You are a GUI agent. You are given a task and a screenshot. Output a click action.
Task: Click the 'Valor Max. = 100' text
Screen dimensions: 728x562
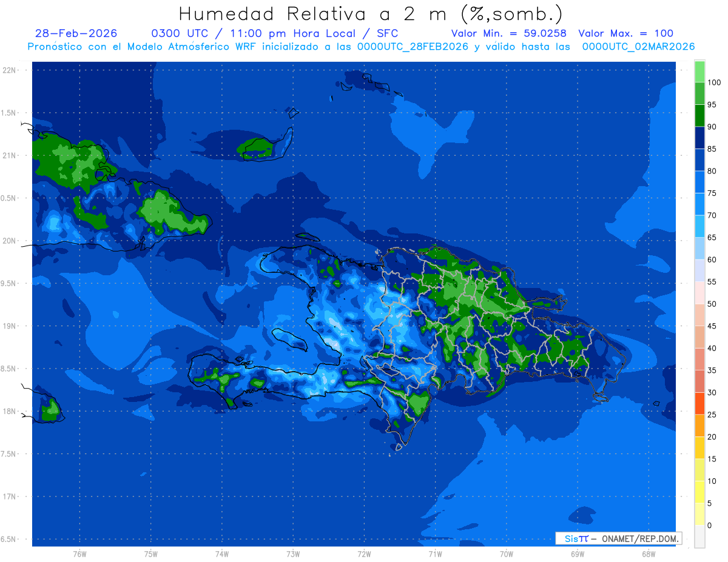[626, 33]
